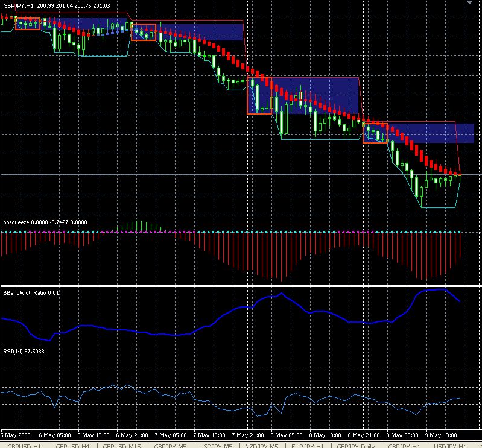The width and height of the screenshot is (482, 448).
Task: Click the 9 May 13:00 time label
Action: coord(441,435)
